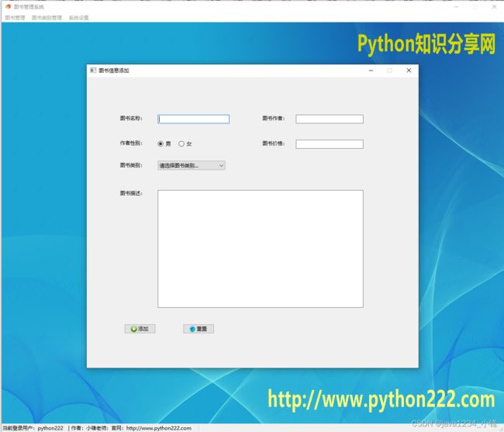Click the python222 username in status bar
Screen dimensions: 504x432
tap(50, 428)
